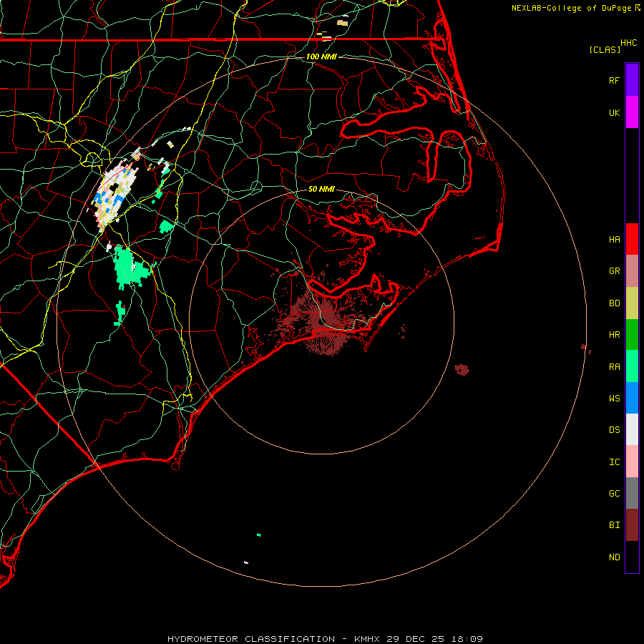Click the DS legend label

[614, 430]
